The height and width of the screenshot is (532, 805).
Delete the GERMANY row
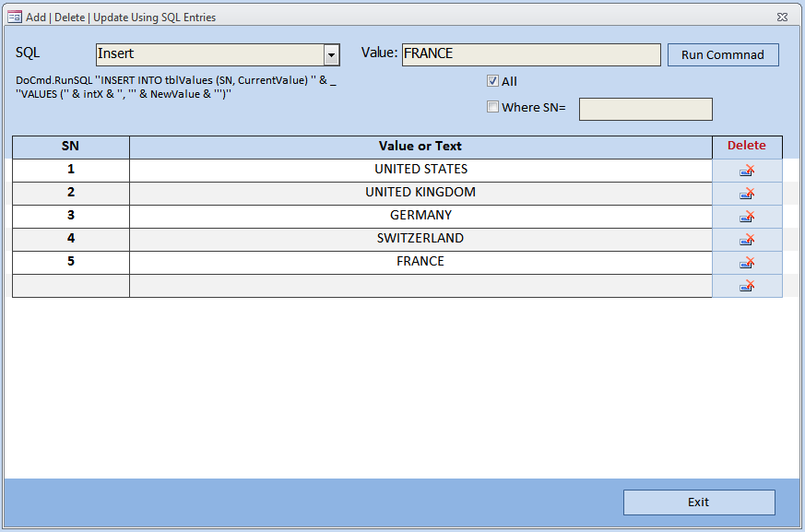tap(747, 217)
